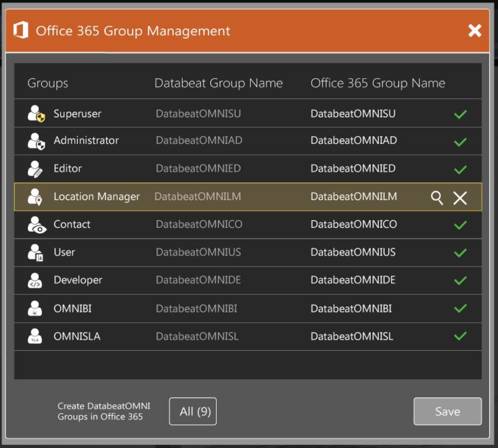Click the Administrator group icon
Viewport: 498px width, 448px height.
pos(36,141)
